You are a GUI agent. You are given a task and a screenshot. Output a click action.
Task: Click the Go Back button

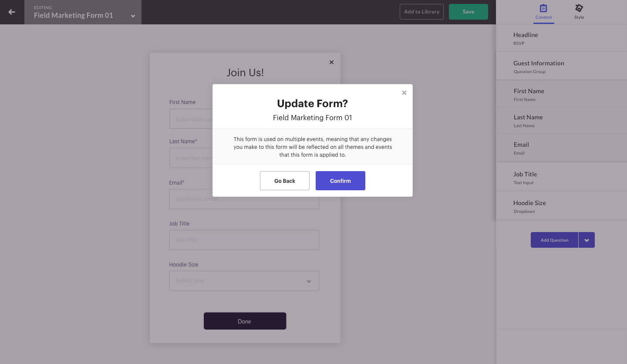(285, 181)
